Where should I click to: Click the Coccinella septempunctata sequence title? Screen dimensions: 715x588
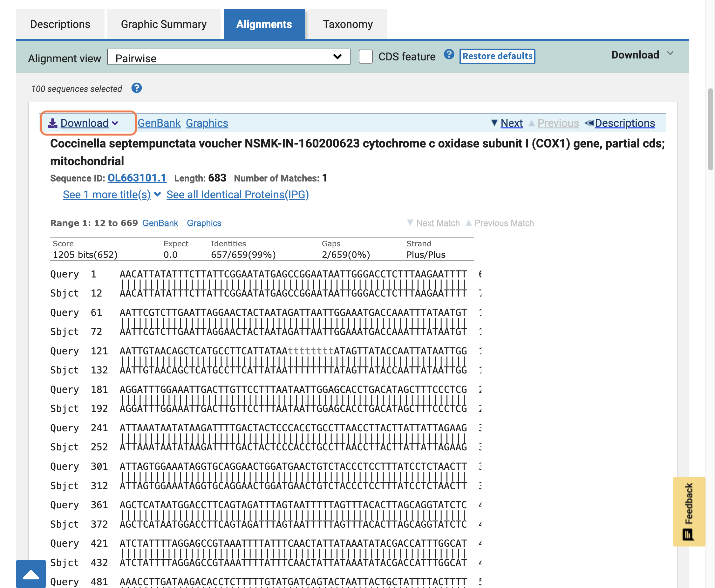click(x=357, y=152)
